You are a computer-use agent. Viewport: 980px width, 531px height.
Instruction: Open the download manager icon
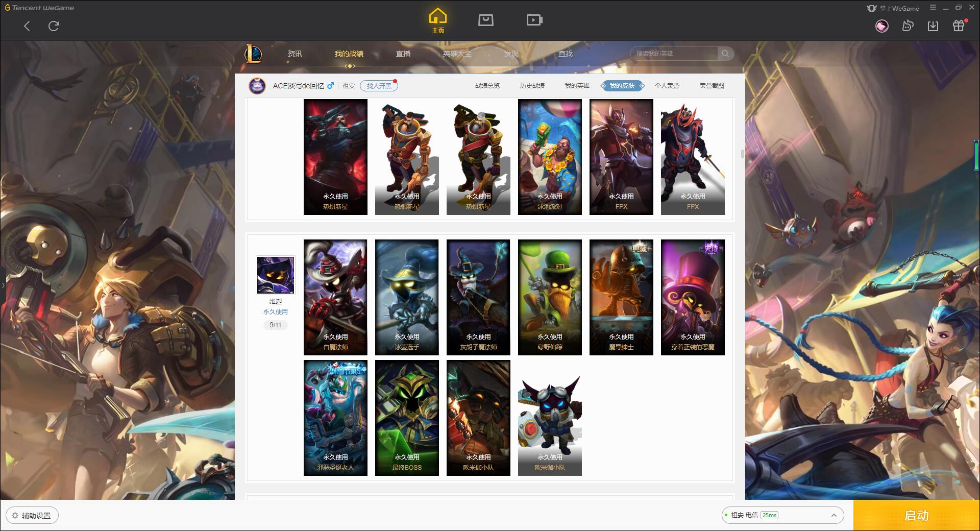coord(933,26)
